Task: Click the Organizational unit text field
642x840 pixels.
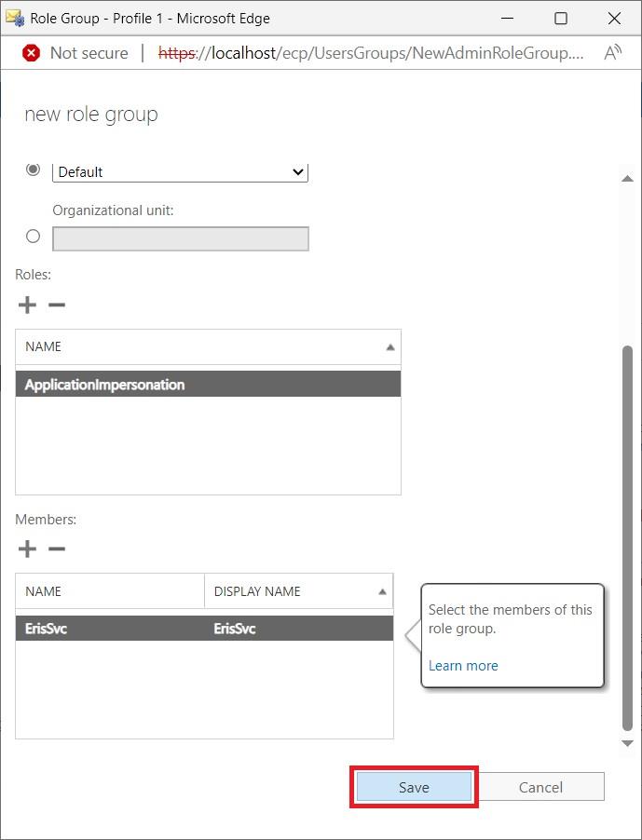Action: pos(181,238)
